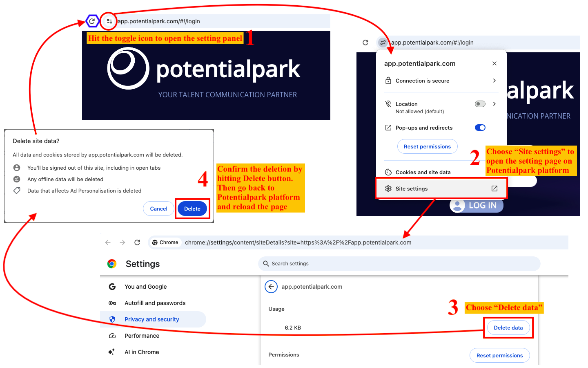Click the chrome://settings siteDetails URL field
This screenshot has height=368, width=588.
[x=298, y=242]
